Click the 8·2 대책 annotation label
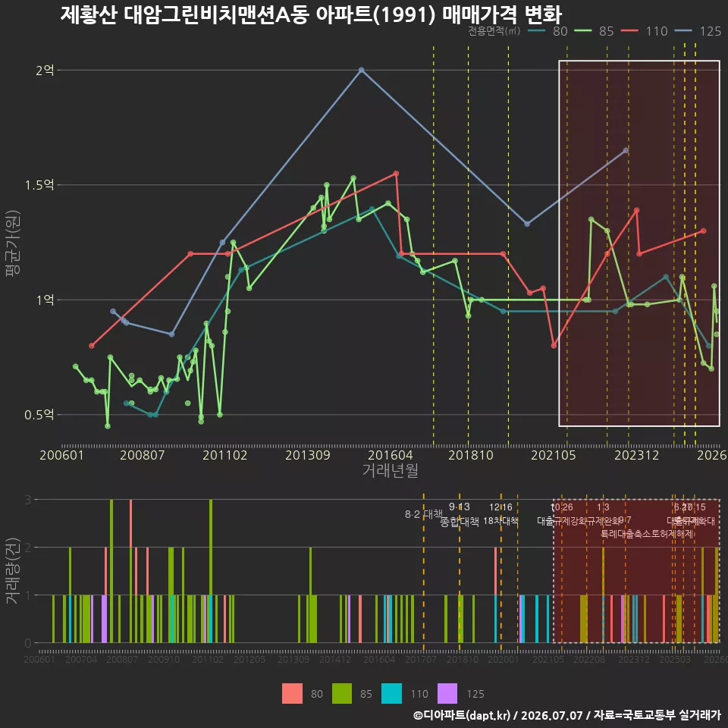The width and height of the screenshot is (728, 728). [x=423, y=514]
